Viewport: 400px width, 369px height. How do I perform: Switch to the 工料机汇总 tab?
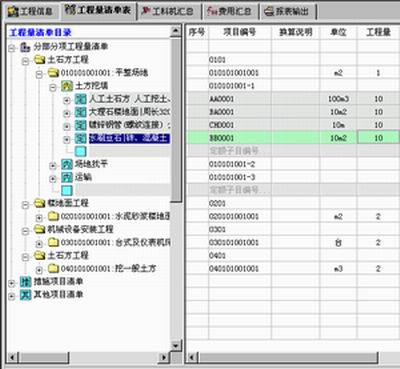168,11
